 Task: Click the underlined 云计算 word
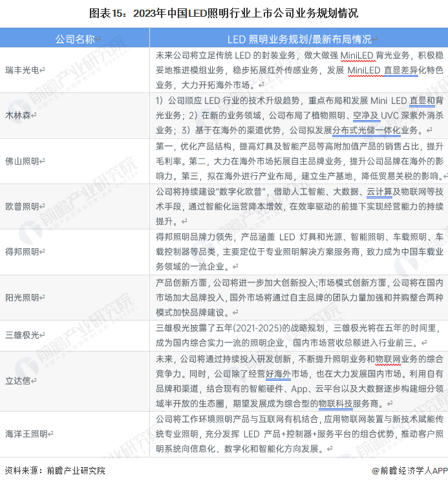pyautogui.click(x=379, y=192)
